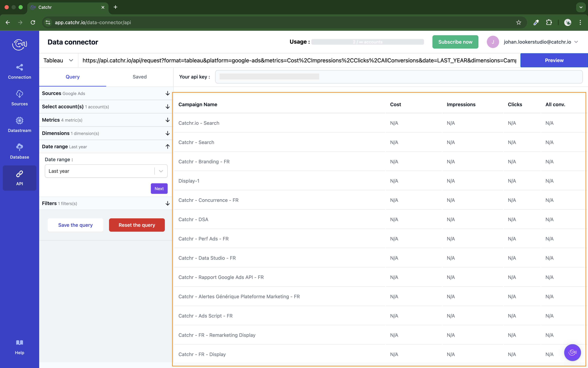Screen dimensions: 588x368
Task: Click the Cost column header
Action: tap(395, 104)
